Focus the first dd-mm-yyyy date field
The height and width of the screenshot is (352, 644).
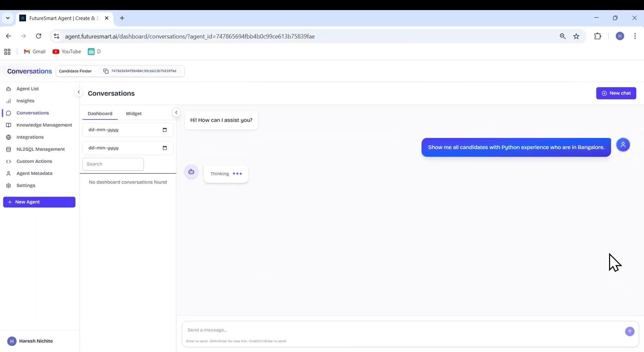128,130
